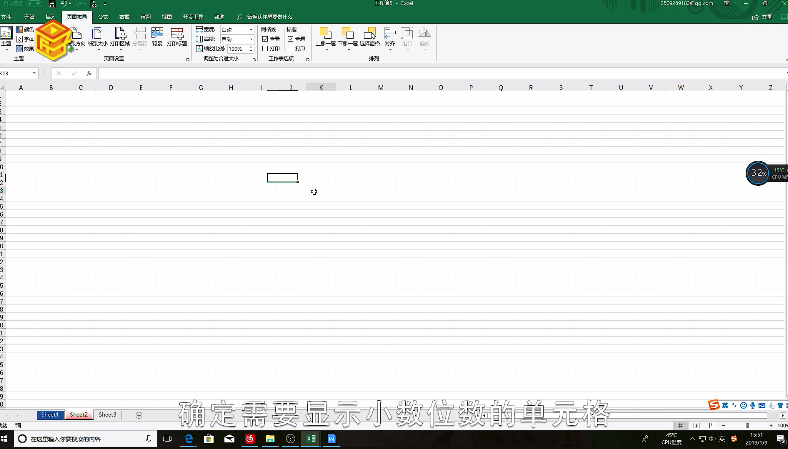
Task: Expand the Height dropdown in Scale to Fit
Action: 249,39
